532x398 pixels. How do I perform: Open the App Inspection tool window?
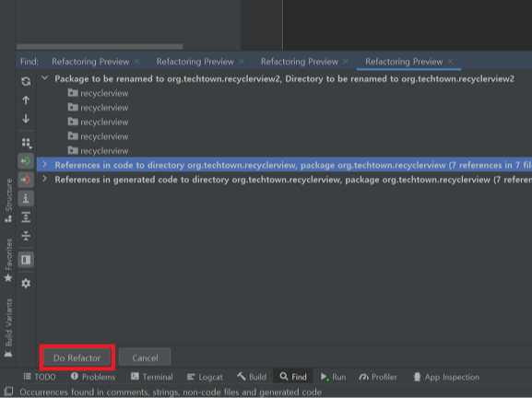[x=446, y=377]
